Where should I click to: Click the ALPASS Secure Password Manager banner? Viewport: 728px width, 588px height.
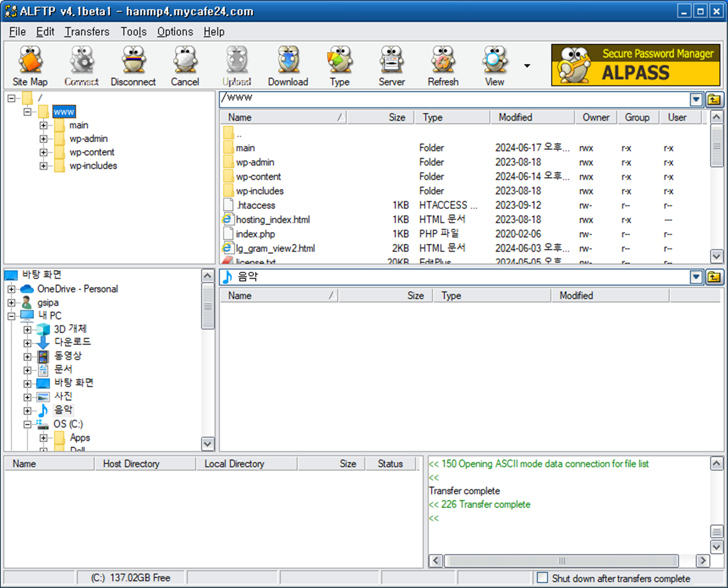click(x=636, y=64)
